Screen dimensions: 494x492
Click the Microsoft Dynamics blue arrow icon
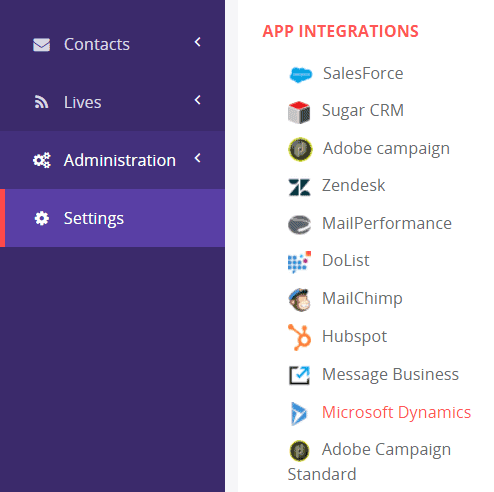point(299,414)
